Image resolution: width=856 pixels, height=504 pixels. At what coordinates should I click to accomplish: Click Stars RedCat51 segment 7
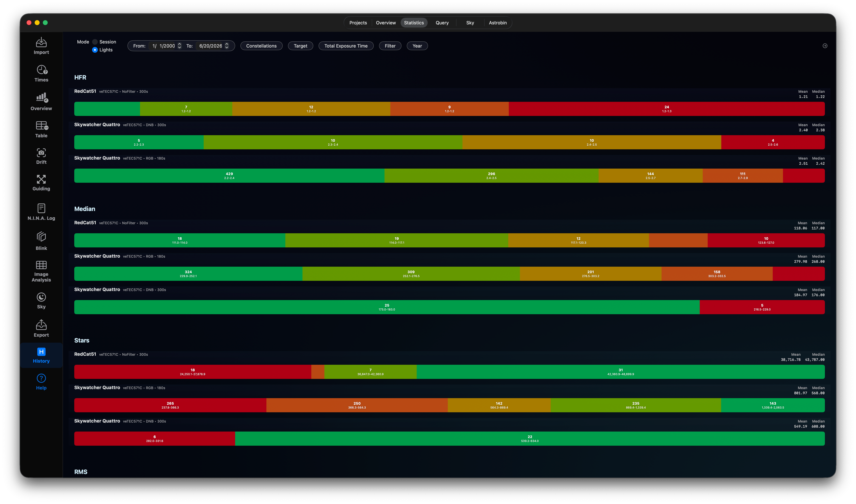(x=370, y=371)
